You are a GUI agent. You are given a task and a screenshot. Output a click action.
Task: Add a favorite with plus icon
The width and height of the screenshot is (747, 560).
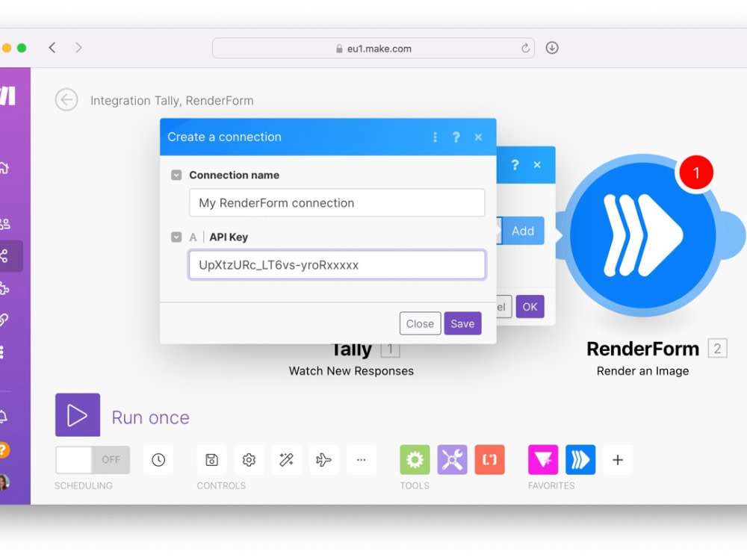[618, 459]
